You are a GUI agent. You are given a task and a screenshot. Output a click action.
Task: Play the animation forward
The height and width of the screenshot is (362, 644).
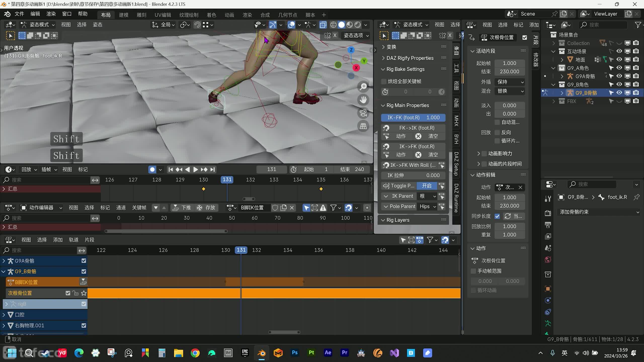pos(195,169)
